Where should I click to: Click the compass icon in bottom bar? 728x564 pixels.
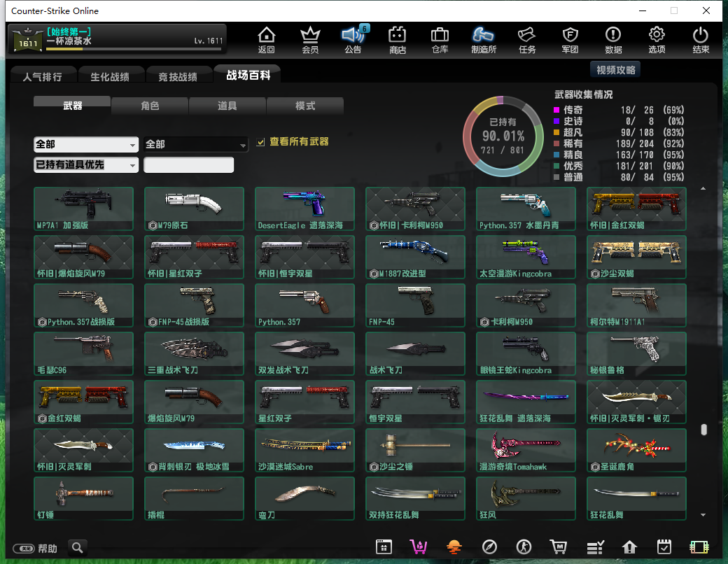click(x=489, y=547)
